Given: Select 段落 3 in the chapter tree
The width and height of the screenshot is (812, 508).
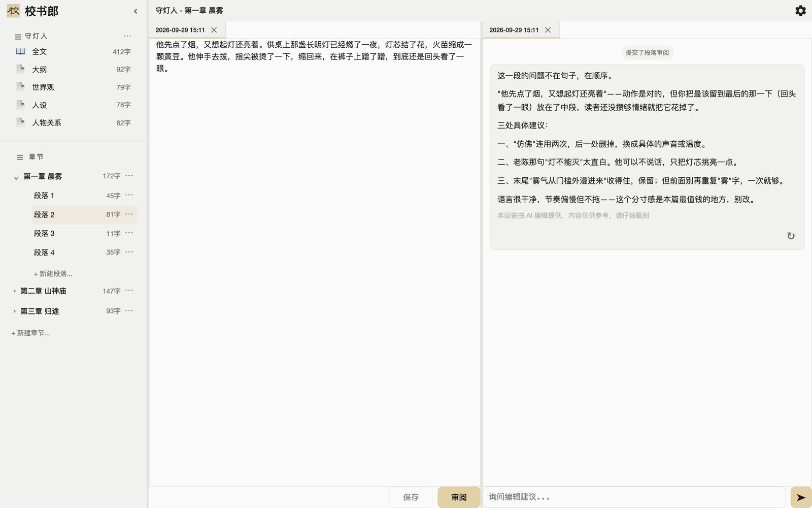Looking at the screenshot, I should pyautogui.click(x=84, y=234).
